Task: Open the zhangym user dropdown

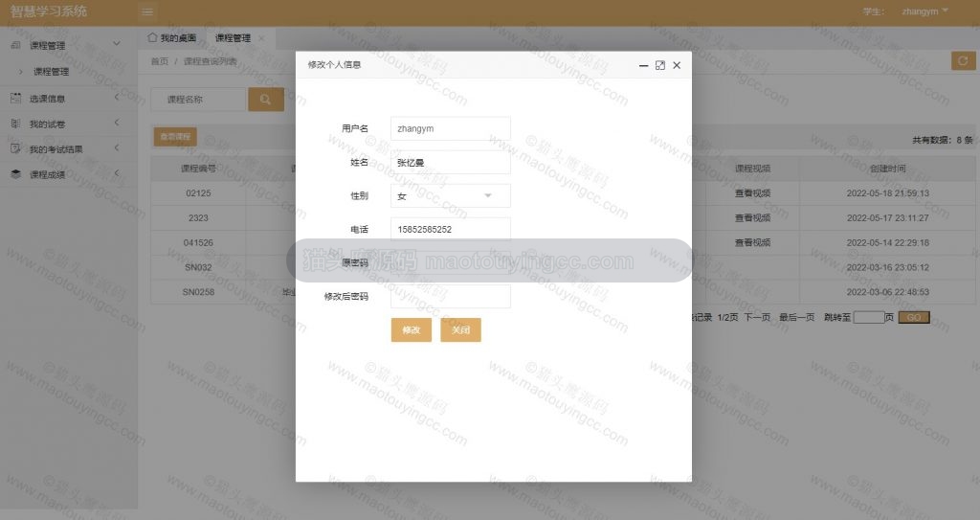Action: click(x=925, y=11)
